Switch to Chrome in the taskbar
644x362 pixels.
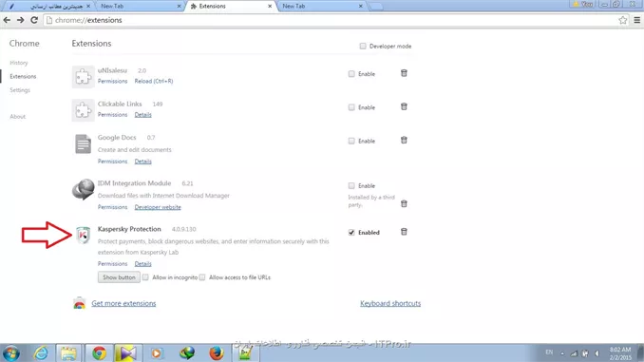click(99, 352)
